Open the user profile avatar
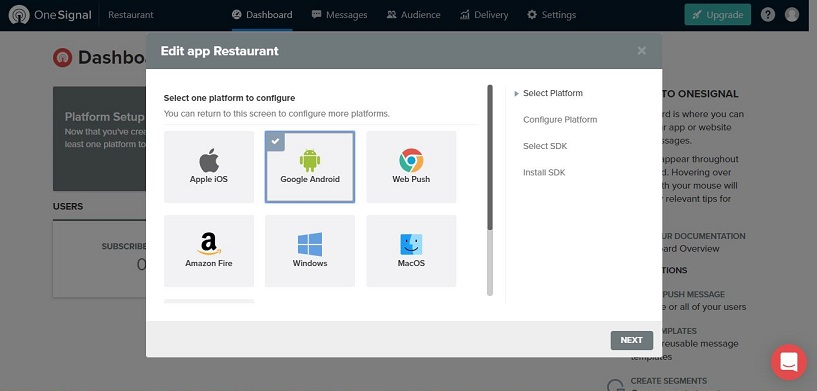This screenshot has height=391, width=817. [792, 15]
